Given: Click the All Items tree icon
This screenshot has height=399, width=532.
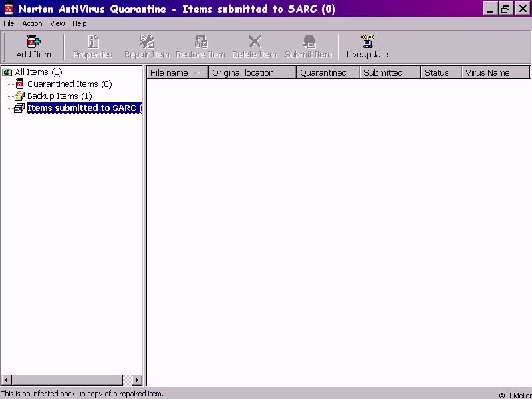Looking at the screenshot, I should coord(7,72).
